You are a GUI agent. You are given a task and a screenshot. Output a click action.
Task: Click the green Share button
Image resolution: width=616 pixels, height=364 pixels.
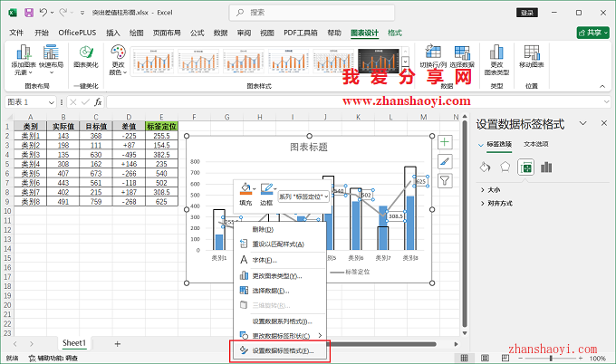pyautogui.click(x=592, y=33)
